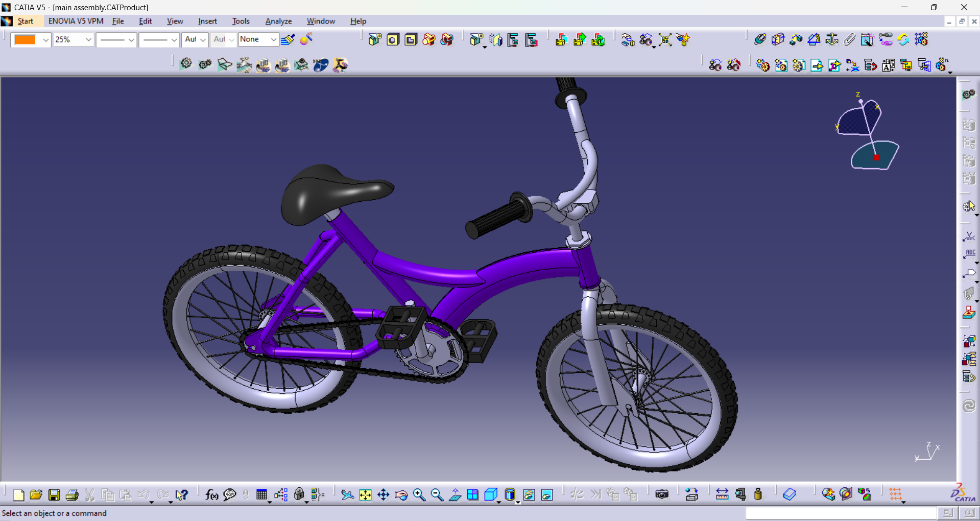Open the Open file folder icon
The image size is (980, 521).
pyautogui.click(x=36, y=494)
